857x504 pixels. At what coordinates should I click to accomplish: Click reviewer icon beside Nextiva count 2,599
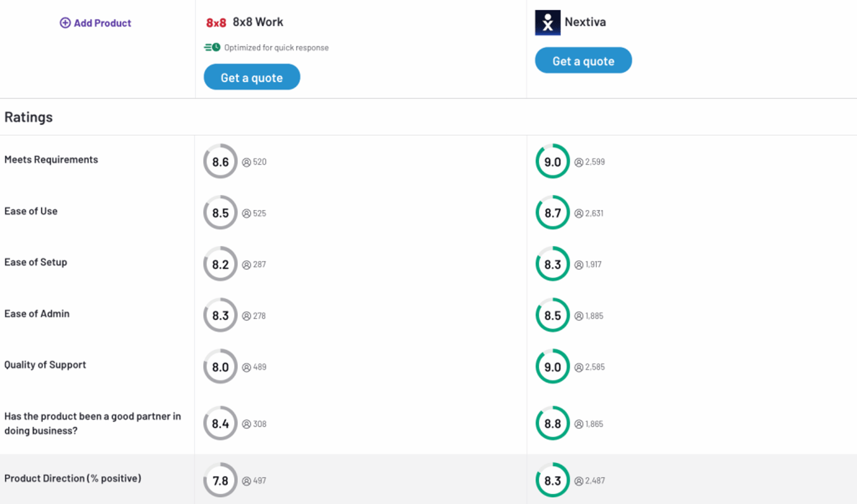coord(579,162)
